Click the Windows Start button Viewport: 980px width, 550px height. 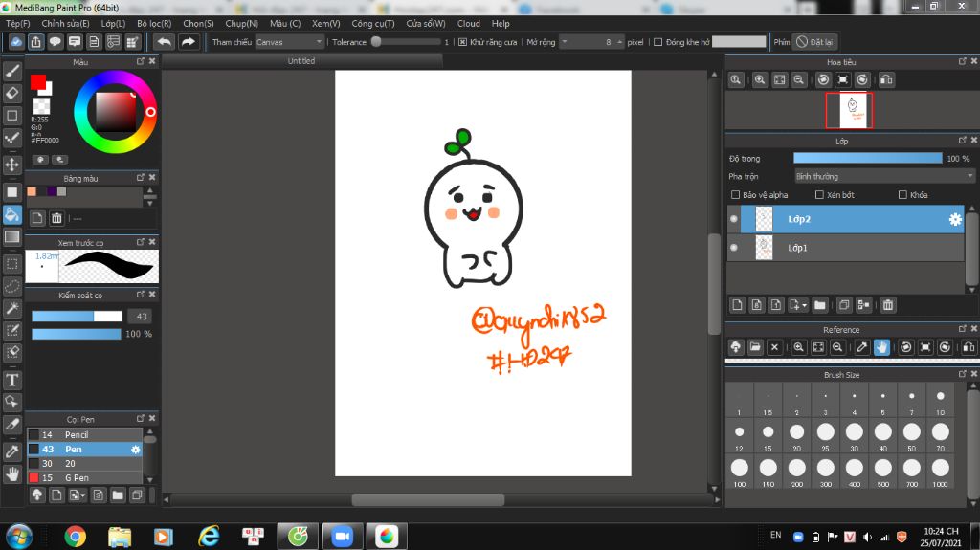click(x=19, y=537)
